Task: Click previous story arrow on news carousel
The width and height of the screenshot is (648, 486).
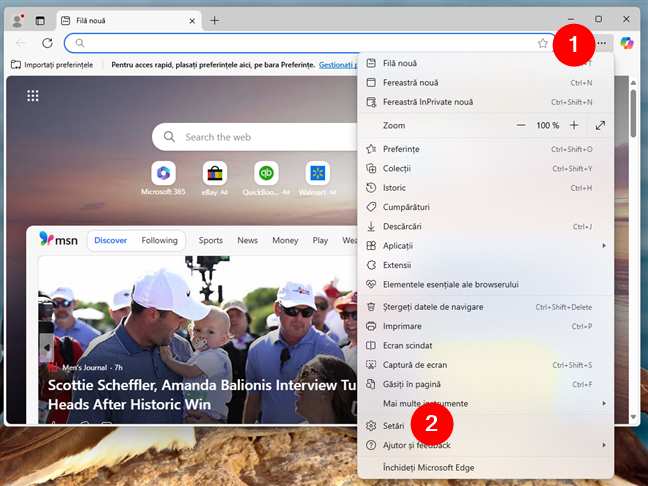Action: tap(46, 348)
